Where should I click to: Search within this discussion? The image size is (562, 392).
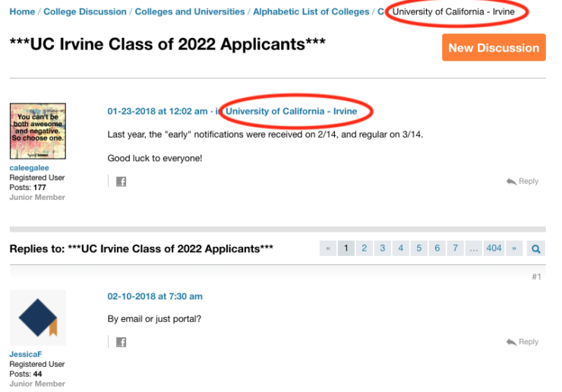pos(536,248)
